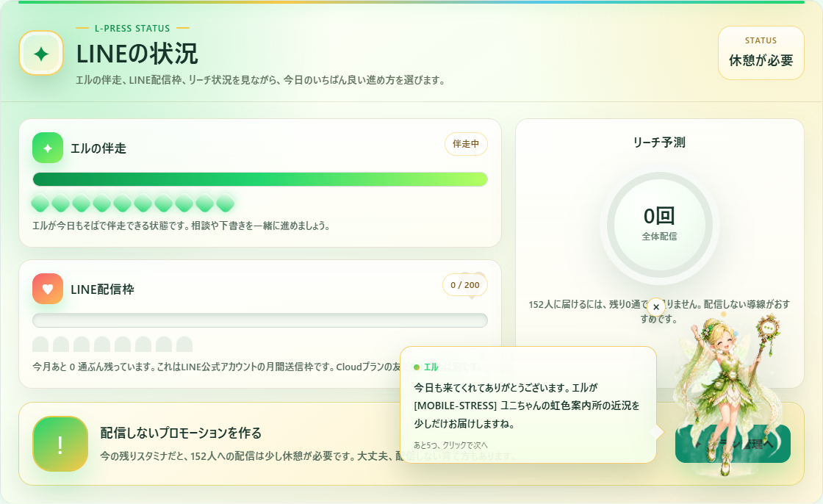Click the subtitle エルの伴走、LINE配信枠、リーチ状況
Screen dimensions: 823x504
tap(260, 80)
